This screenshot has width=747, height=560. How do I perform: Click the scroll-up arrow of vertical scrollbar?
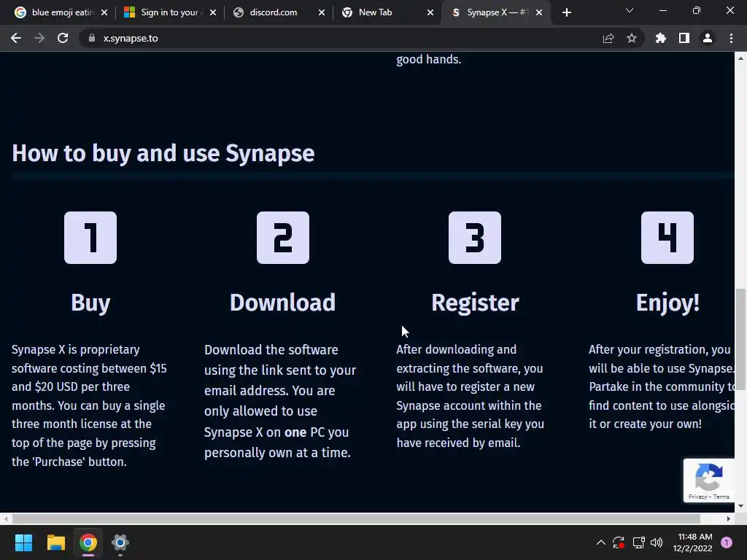(740, 58)
